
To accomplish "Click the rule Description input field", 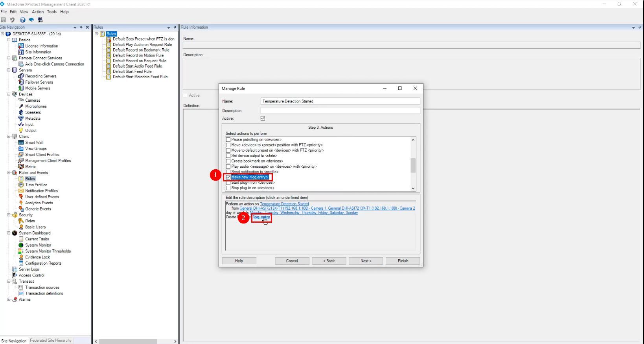I will pos(340,111).
